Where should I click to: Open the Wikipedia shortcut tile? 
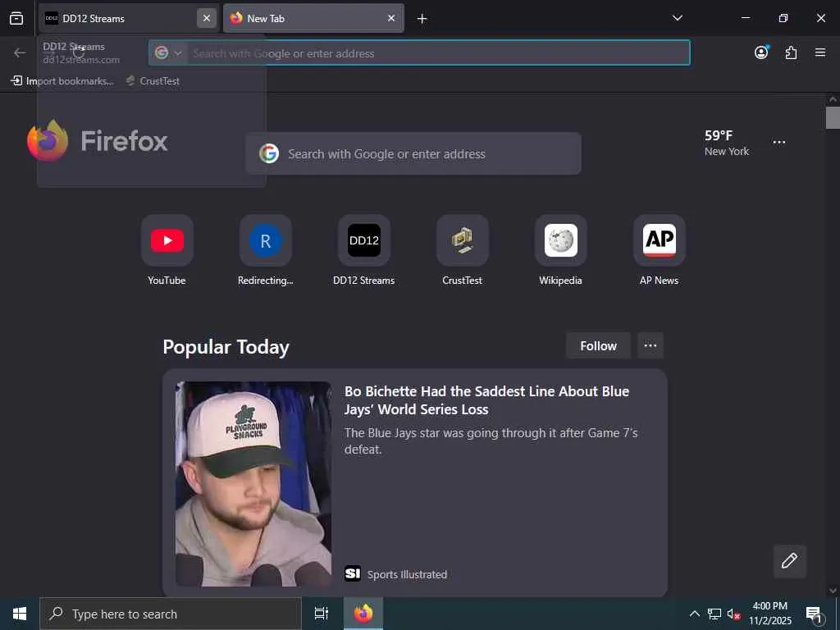pos(561,251)
